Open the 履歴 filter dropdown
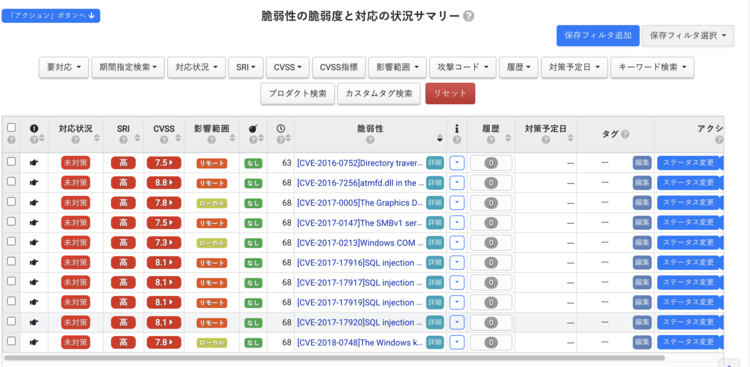This screenshot has height=367, width=750. coord(519,67)
